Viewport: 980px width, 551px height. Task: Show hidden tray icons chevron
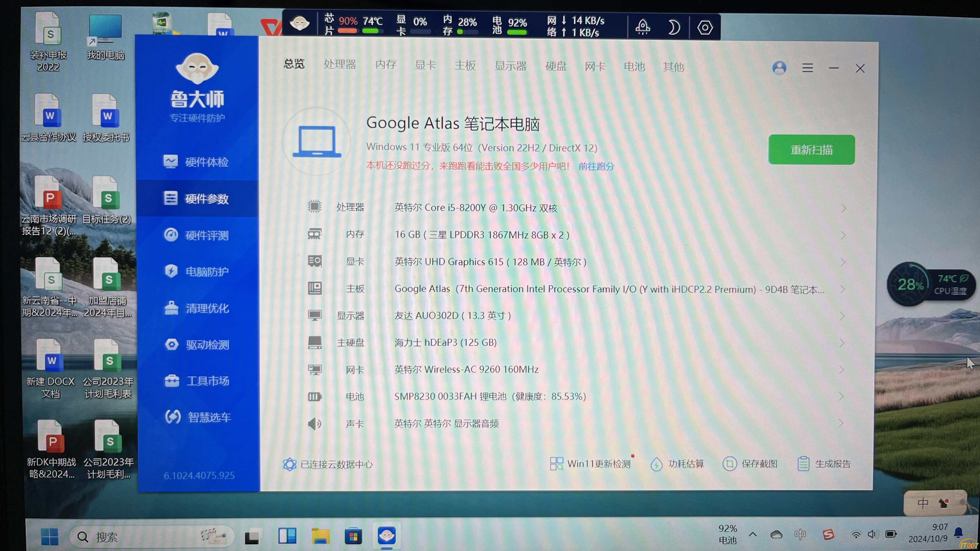tap(752, 534)
